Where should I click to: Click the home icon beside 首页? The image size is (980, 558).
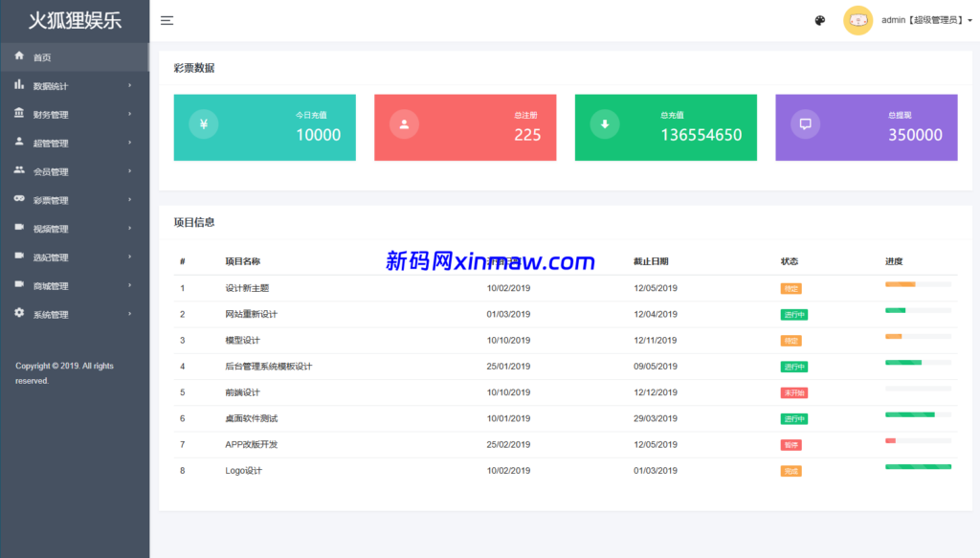pos(19,56)
